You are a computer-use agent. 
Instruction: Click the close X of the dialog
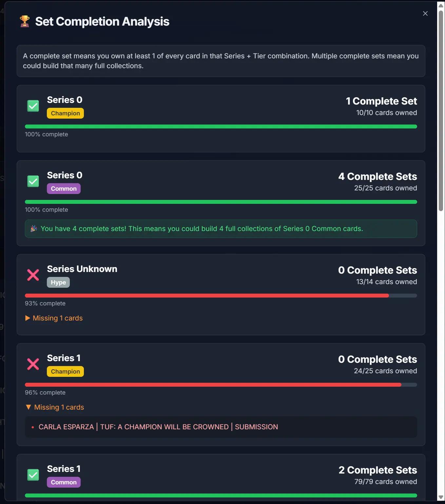[425, 13]
